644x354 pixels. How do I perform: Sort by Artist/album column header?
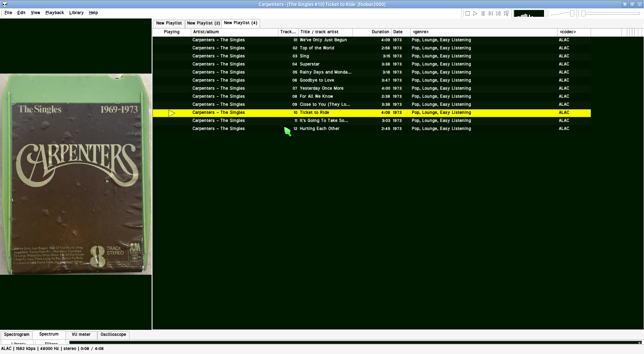pos(234,32)
